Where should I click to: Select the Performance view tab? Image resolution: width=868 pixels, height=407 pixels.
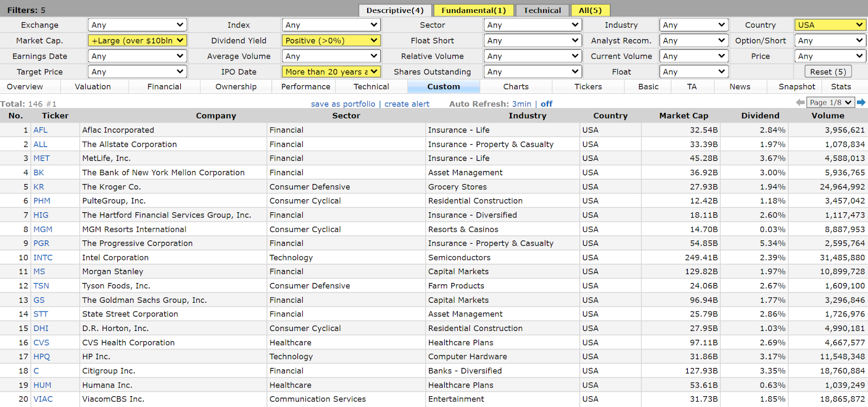305,87
